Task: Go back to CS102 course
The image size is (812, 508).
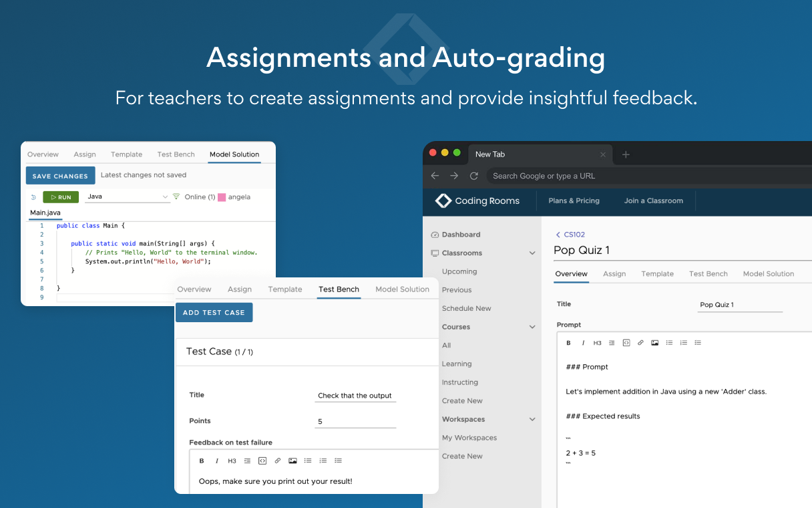Action: [570, 235]
